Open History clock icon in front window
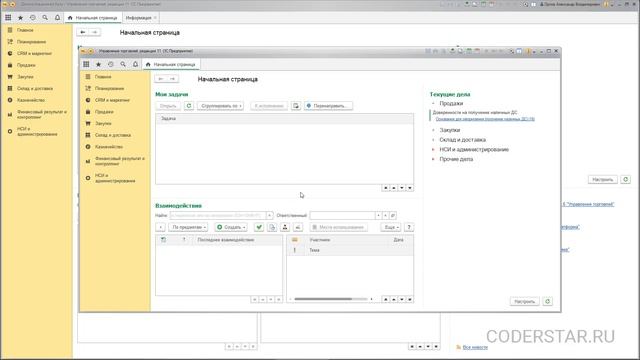 click(x=111, y=64)
